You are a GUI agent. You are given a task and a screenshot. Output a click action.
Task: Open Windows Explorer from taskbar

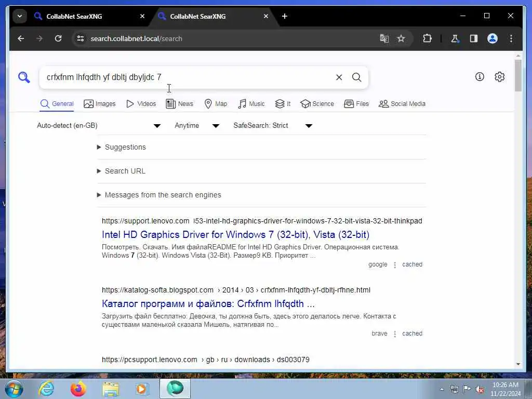pos(111,389)
